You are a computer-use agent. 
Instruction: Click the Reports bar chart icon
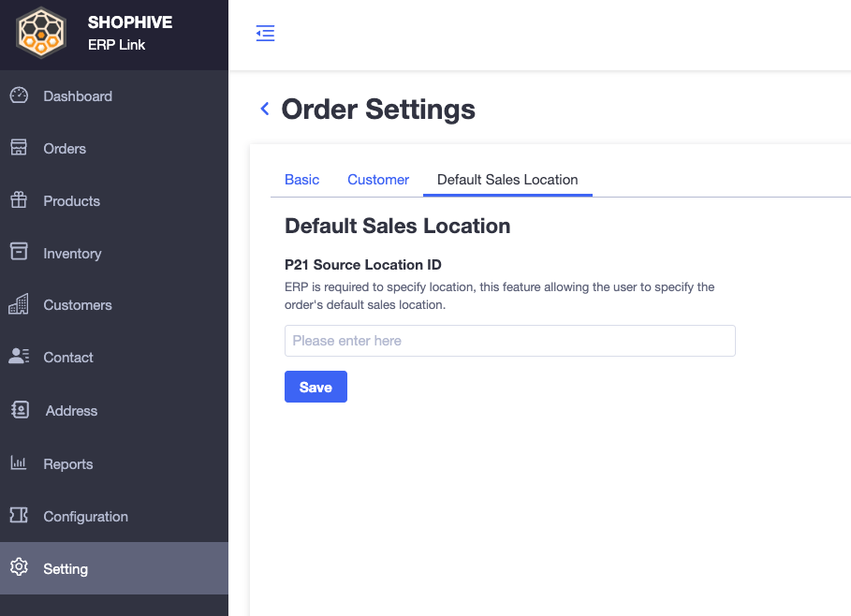click(19, 462)
